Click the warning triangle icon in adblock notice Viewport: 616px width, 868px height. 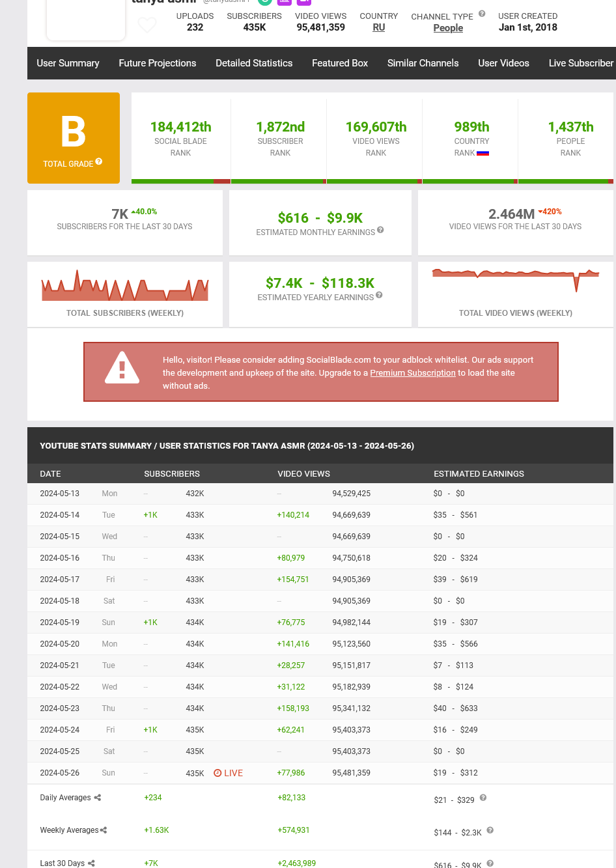coord(122,369)
